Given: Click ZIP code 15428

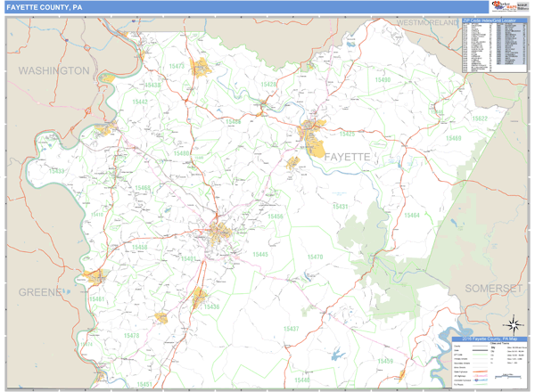Looking at the screenshot, I should 268,85.
